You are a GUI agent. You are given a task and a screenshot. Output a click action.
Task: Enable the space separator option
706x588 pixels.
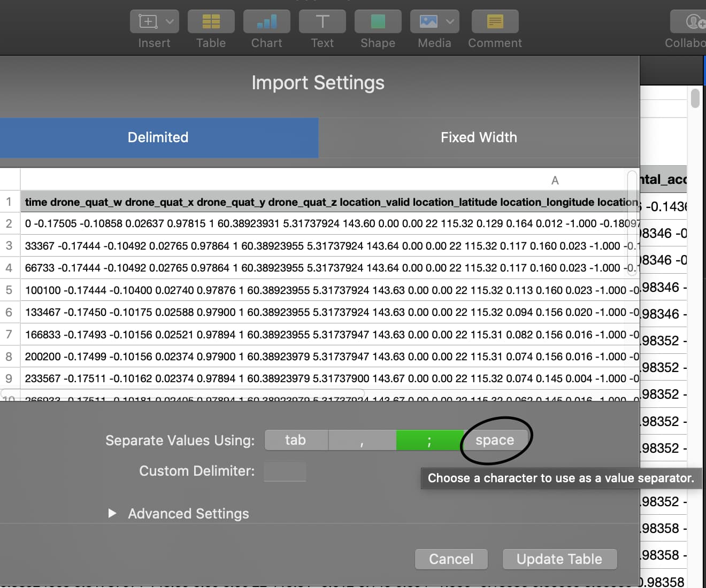click(495, 440)
